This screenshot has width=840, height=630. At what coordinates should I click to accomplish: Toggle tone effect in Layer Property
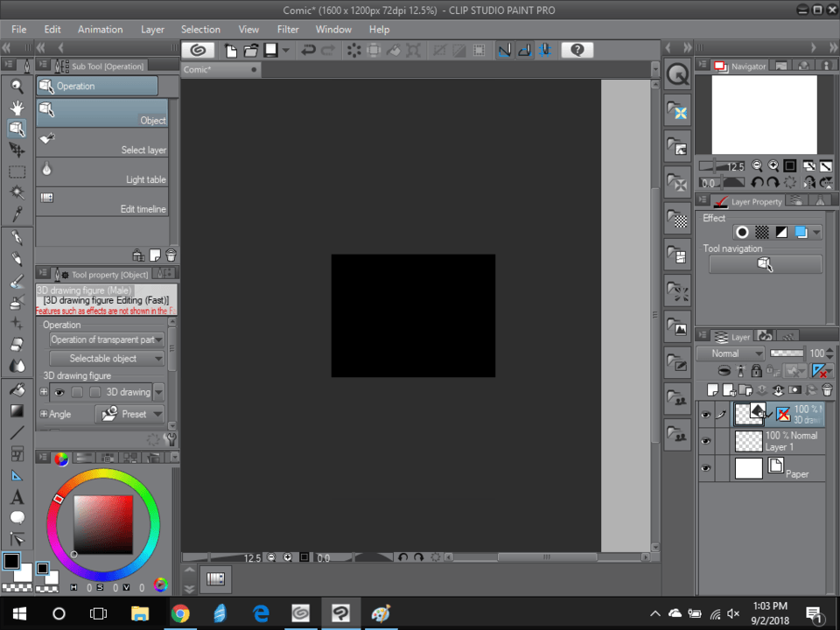click(762, 233)
